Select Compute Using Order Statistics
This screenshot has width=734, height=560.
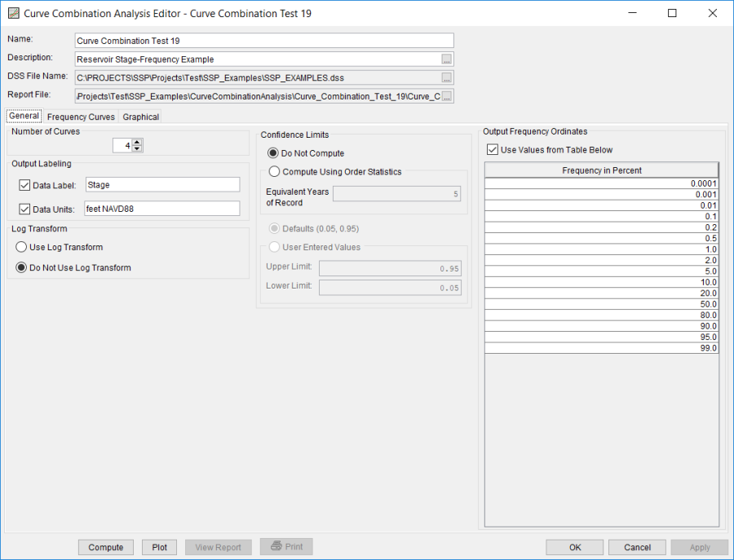click(x=274, y=171)
